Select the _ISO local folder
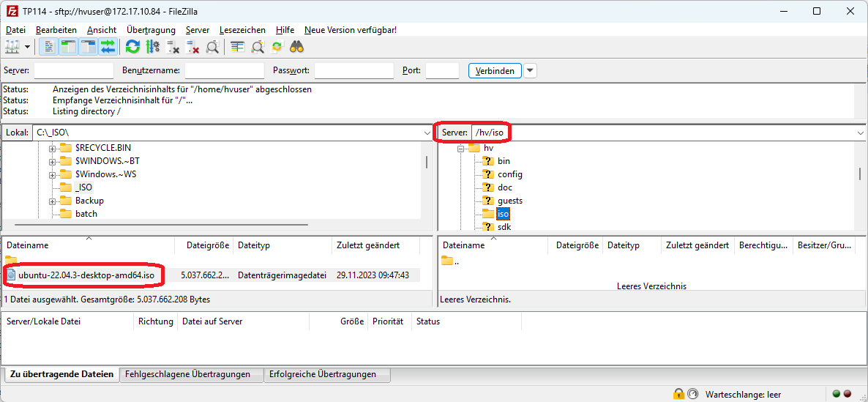 (x=83, y=187)
